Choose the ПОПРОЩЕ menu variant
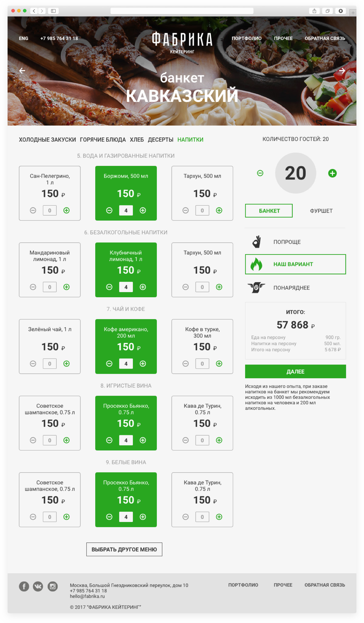This screenshot has height=623, width=364. point(287,242)
